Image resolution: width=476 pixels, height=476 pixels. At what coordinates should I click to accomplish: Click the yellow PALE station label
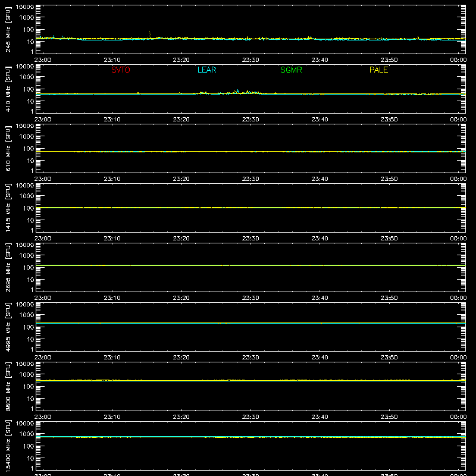coord(378,70)
